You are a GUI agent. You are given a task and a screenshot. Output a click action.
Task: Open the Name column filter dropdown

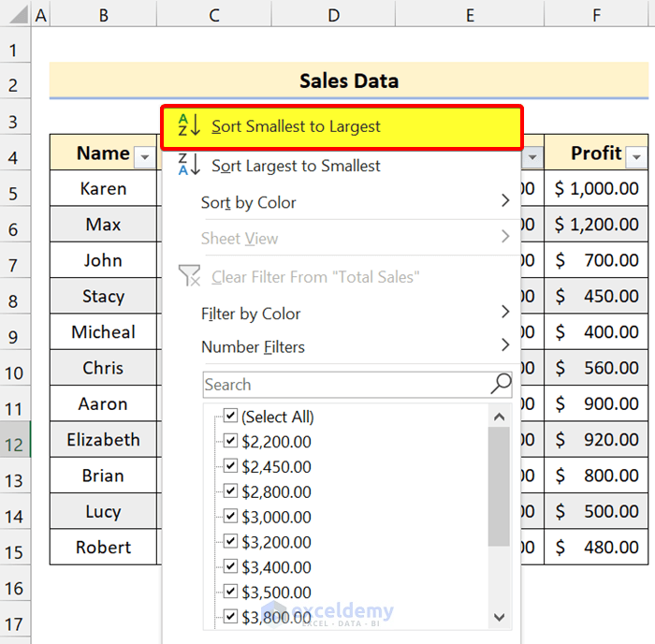[145, 156]
